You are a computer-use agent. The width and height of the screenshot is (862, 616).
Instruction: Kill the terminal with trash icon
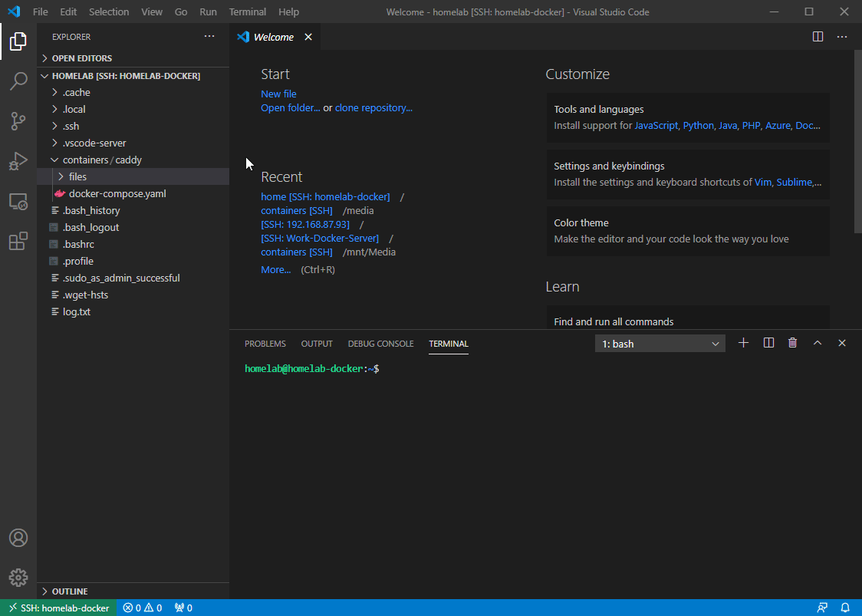(793, 343)
